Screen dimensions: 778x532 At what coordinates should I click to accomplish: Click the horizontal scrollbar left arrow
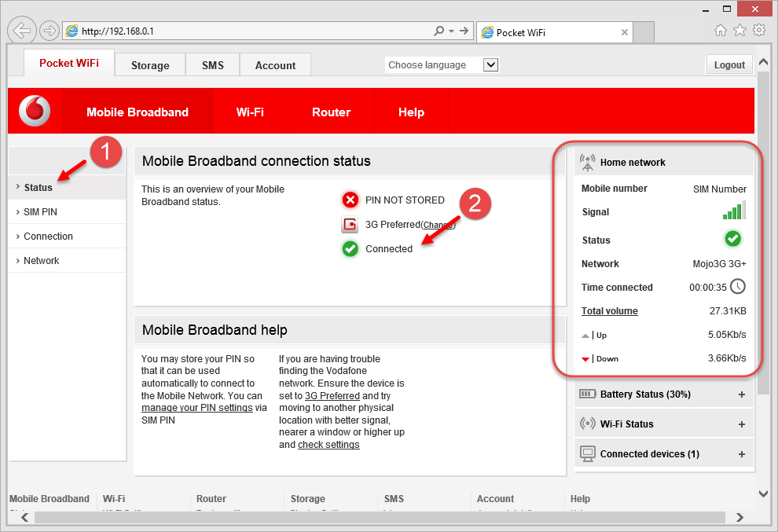click(x=24, y=517)
